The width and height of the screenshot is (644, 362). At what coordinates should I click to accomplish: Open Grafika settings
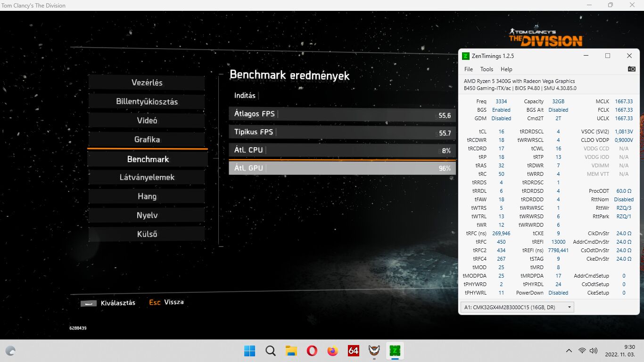pos(147,140)
